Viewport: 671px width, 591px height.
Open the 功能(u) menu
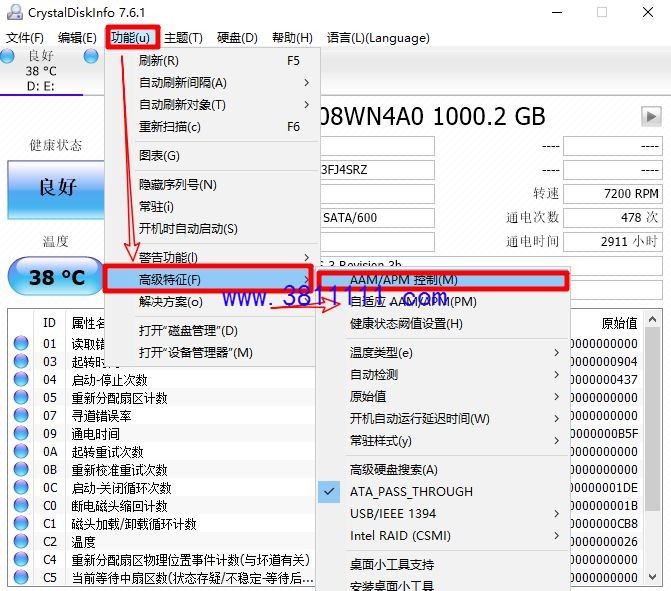pyautogui.click(x=131, y=38)
